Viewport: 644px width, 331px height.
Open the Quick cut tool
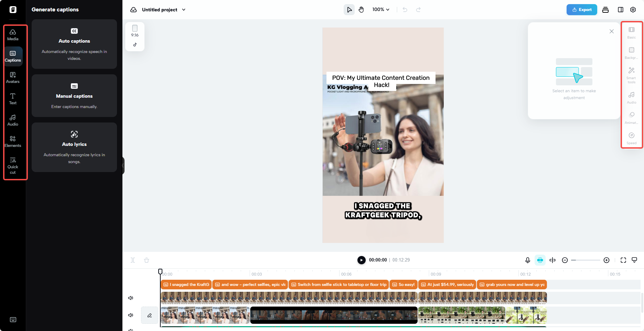(13, 166)
